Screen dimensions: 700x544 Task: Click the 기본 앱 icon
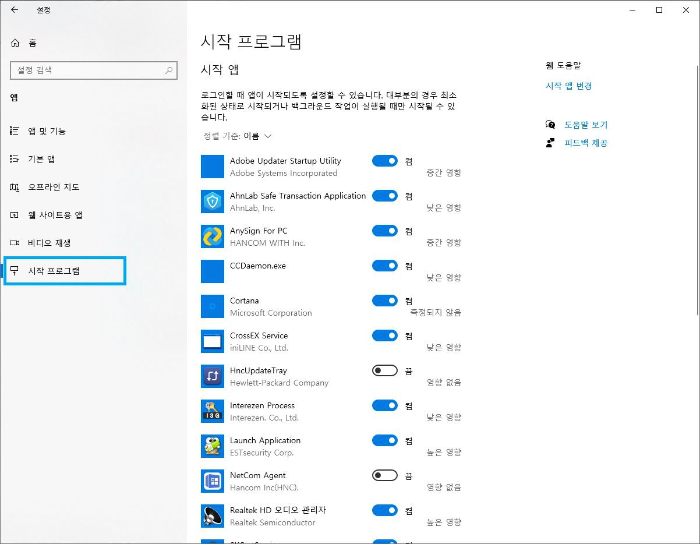tap(14, 158)
